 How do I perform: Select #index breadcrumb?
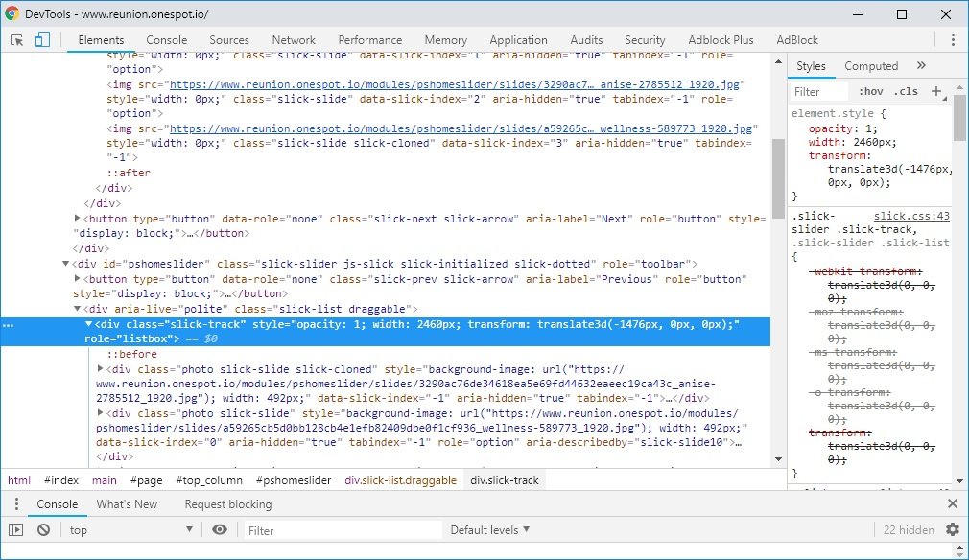tap(61, 480)
